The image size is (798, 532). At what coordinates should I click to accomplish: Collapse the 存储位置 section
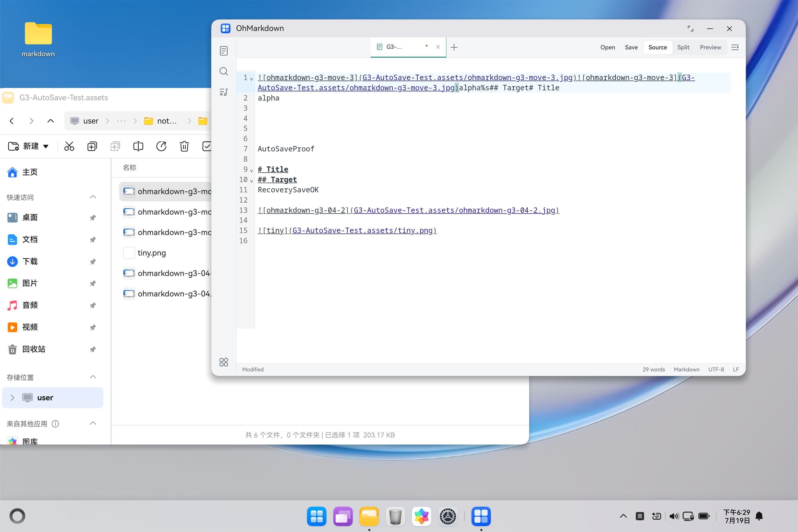point(93,377)
